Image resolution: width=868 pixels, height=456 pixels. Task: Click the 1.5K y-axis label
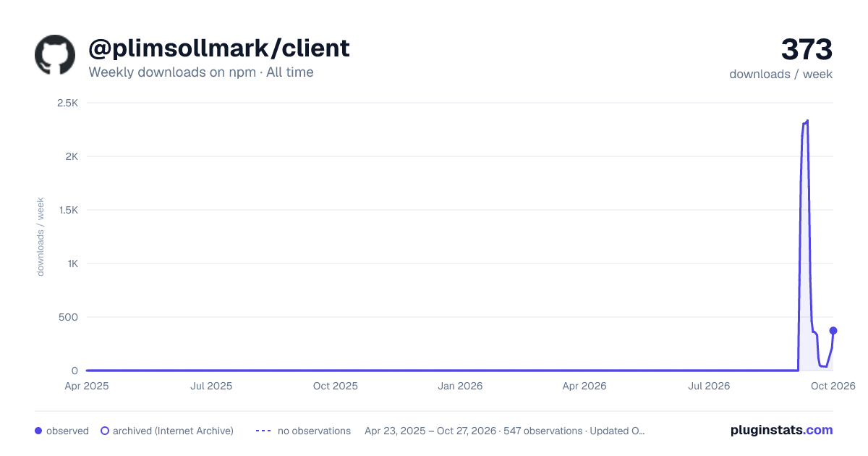click(67, 210)
